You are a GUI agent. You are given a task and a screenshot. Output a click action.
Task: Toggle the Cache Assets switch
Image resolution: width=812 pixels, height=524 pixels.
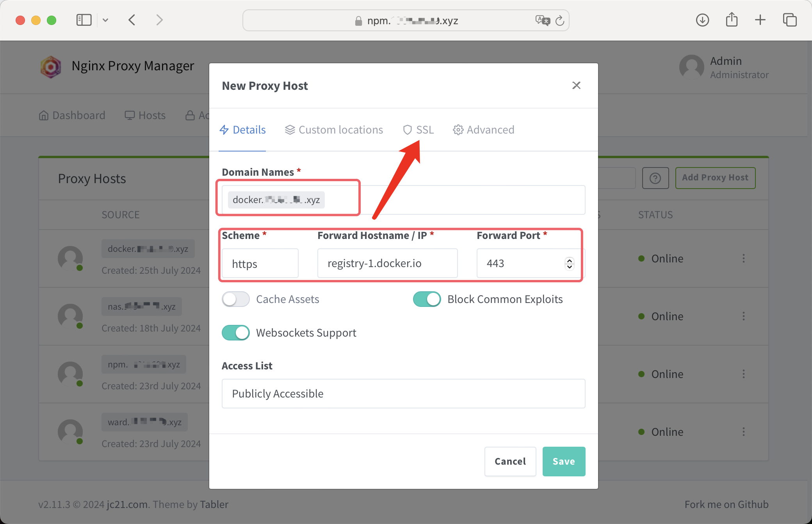[x=235, y=299]
